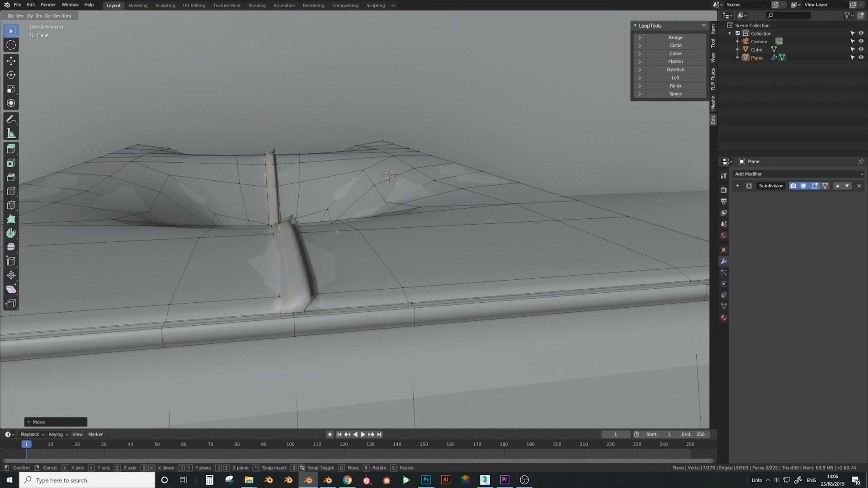Screen dimensions: 868x488
Task: Toggle Subdivision modifier viewport display
Action: [x=803, y=186]
